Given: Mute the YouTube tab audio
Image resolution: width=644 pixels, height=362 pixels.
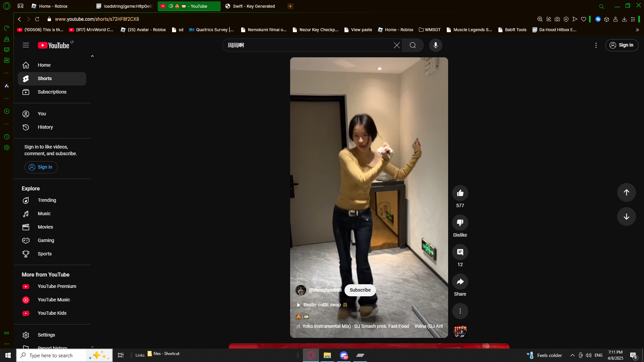Looking at the screenshot, I should pyautogui.click(x=171, y=6).
